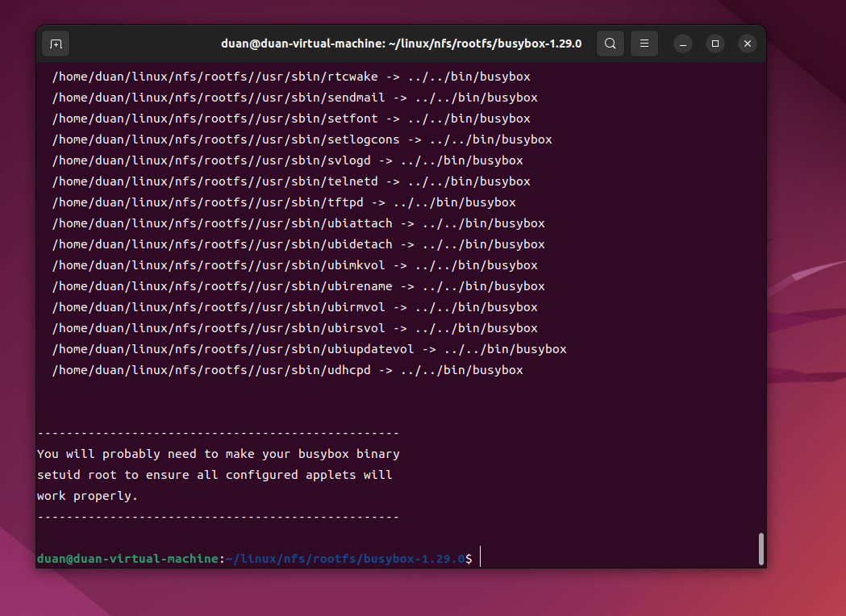This screenshot has height=616, width=846.
Task: Click the 'You will probably need' message line
Action: [x=219, y=454]
